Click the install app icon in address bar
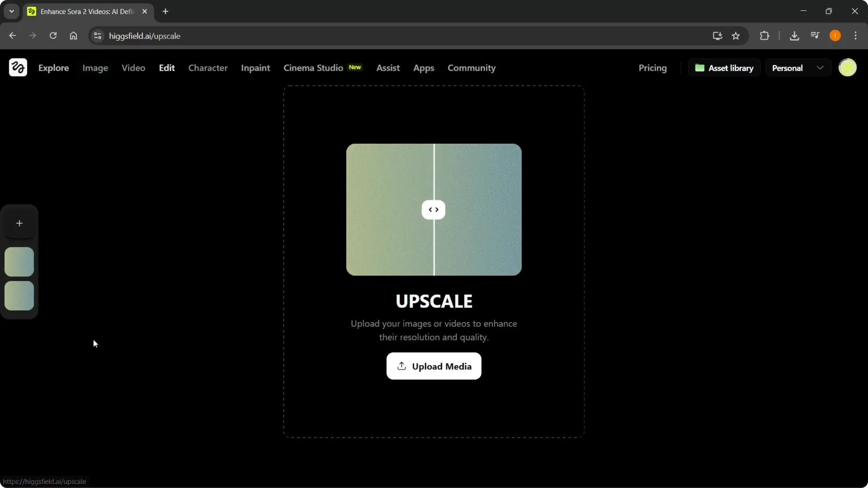 [x=717, y=36]
